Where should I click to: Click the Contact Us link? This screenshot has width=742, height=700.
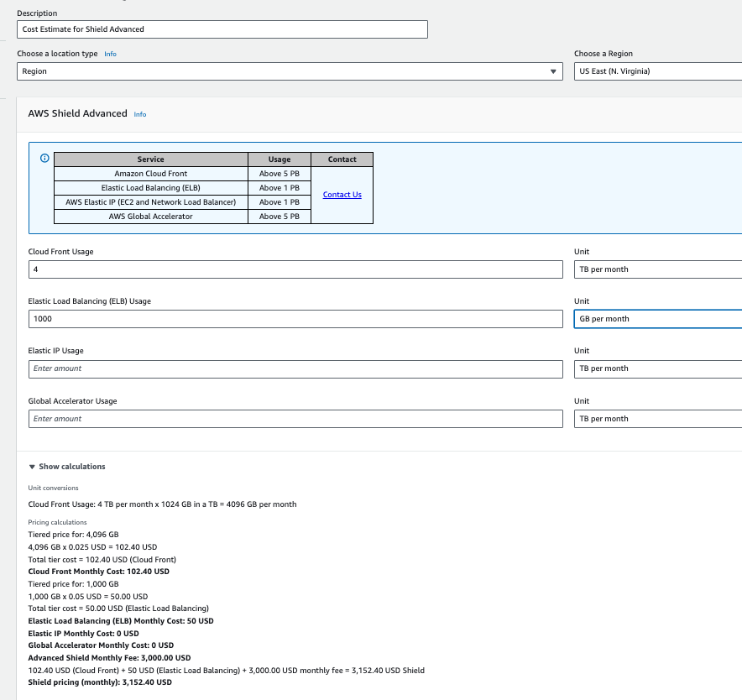click(x=342, y=195)
